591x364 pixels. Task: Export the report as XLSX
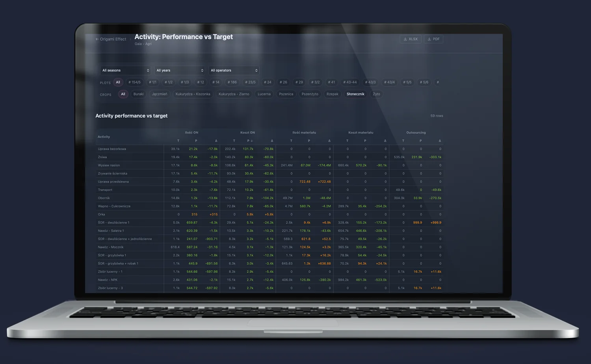(x=411, y=39)
